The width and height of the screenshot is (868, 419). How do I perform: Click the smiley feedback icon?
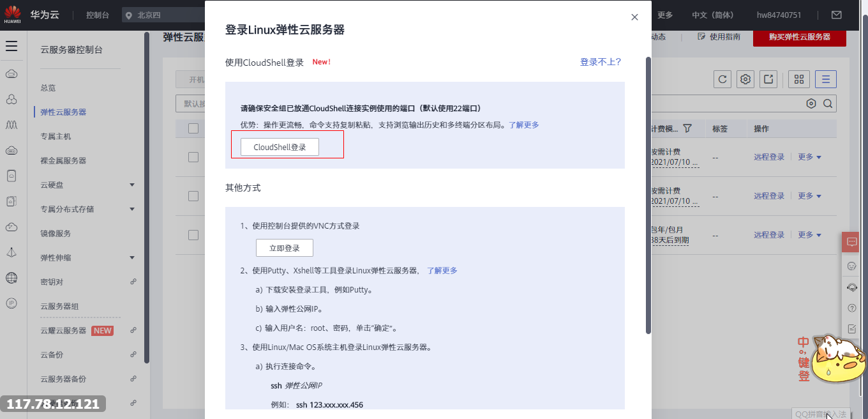click(851, 266)
